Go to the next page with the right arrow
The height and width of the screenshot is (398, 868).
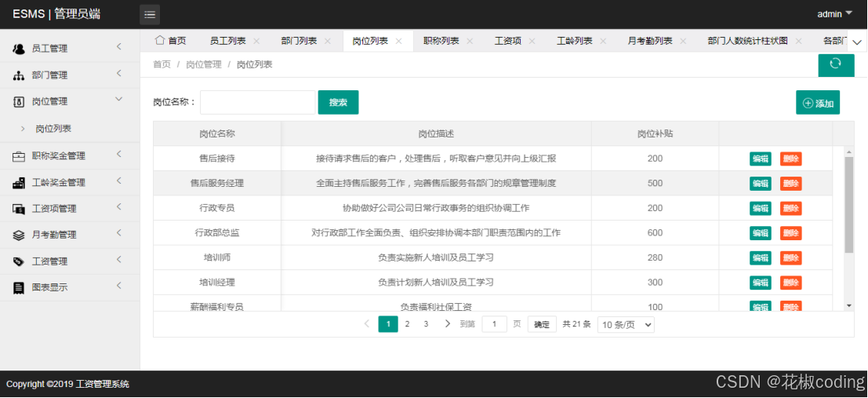point(447,323)
